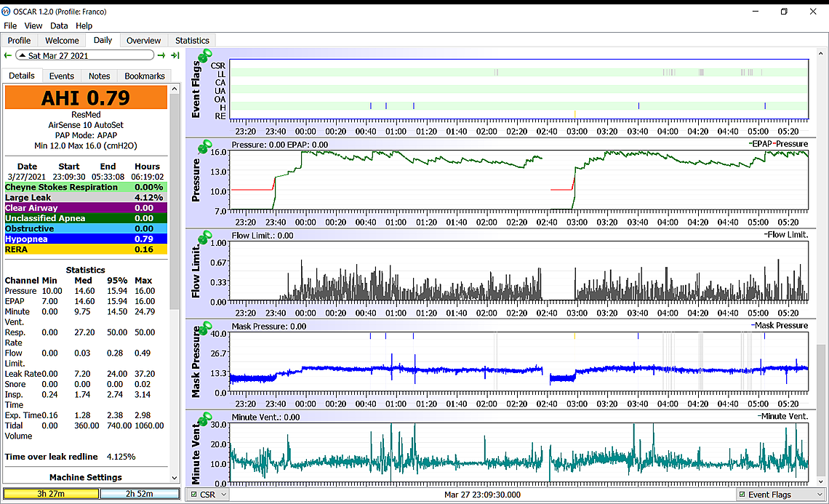Click the PAP Mode: APAP text
Image resolution: width=829 pixels, height=504 pixels.
point(86,135)
